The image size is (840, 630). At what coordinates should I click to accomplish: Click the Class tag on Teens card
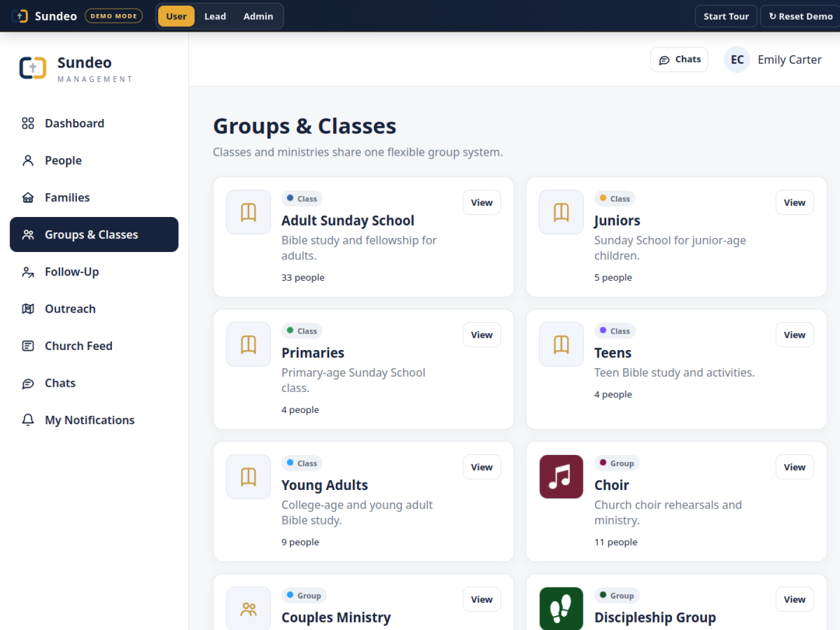point(615,331)
